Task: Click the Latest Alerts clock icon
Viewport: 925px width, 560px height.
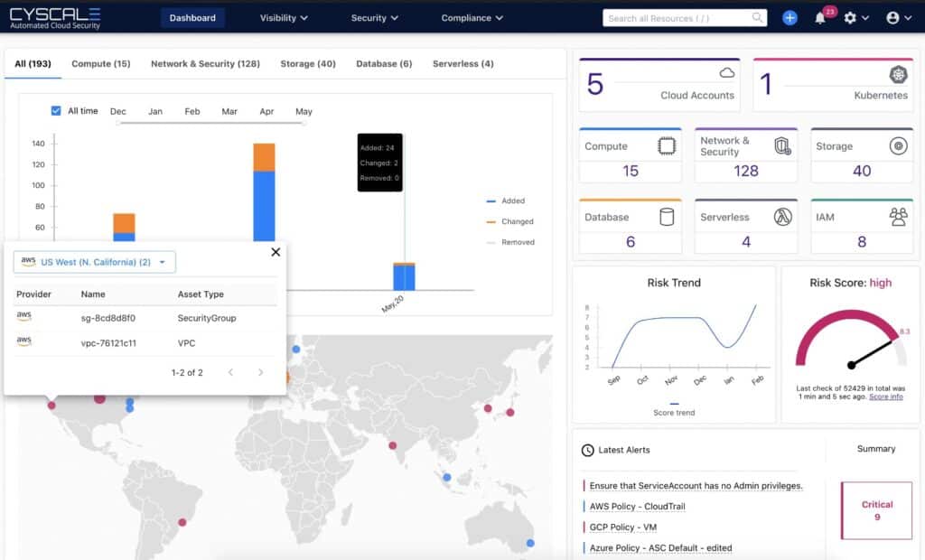Action: click(x=587, y=450)
